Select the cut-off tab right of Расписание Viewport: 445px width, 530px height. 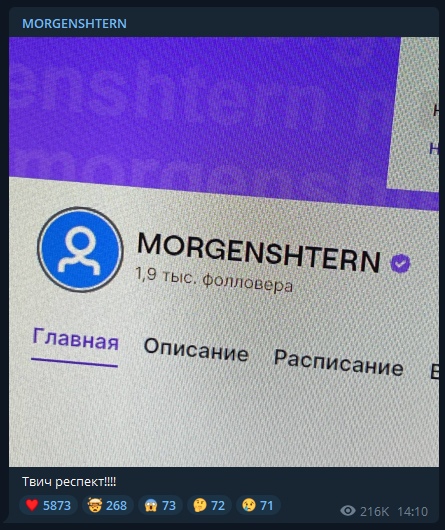coord(434,372)
